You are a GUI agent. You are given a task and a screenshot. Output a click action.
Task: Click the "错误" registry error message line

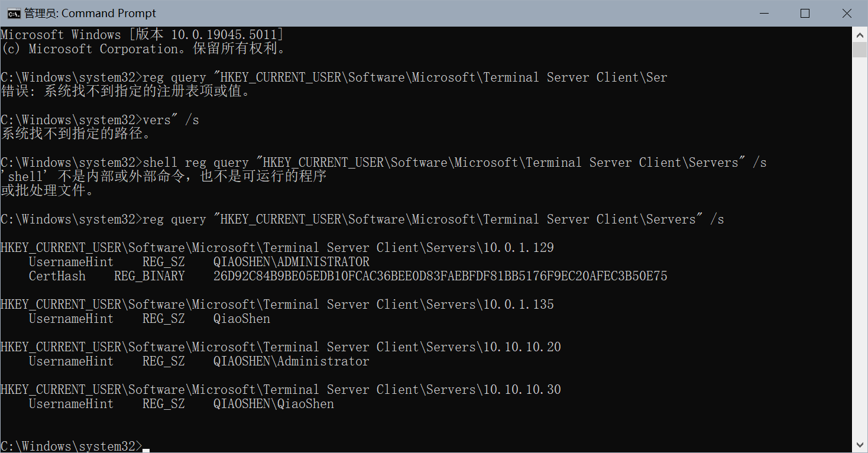coord(125,92)
